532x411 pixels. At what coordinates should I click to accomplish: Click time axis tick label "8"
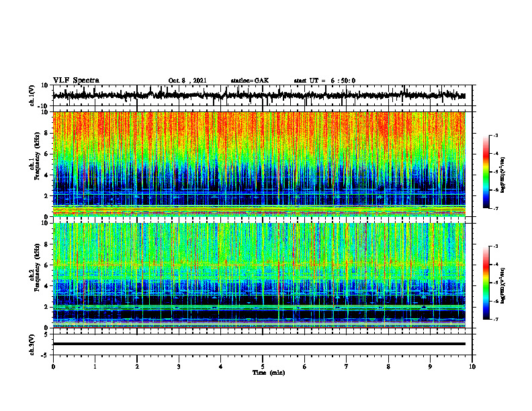tap(388, 367)
